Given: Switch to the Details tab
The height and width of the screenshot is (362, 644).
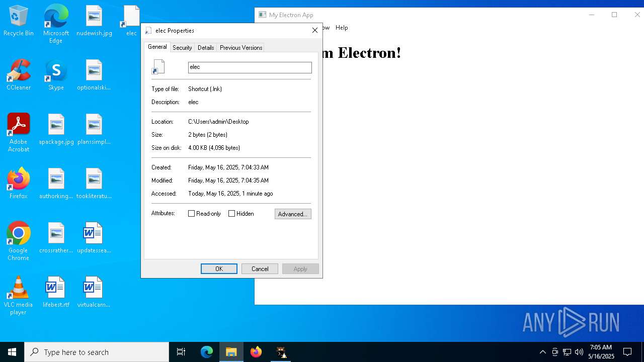Looking at the screenshot, I should [x=206, y=48].
